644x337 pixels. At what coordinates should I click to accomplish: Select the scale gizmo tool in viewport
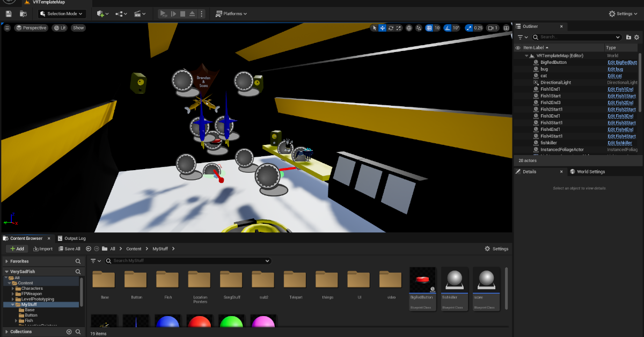(x=398, y=28)
